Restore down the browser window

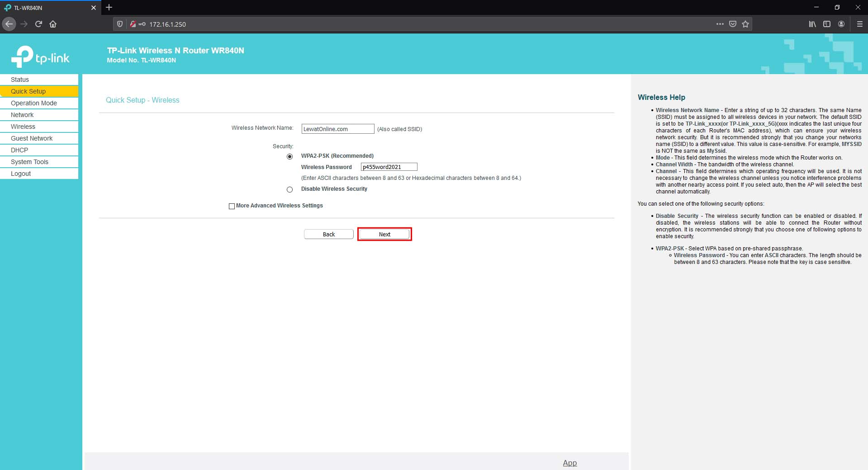(837, 7)
